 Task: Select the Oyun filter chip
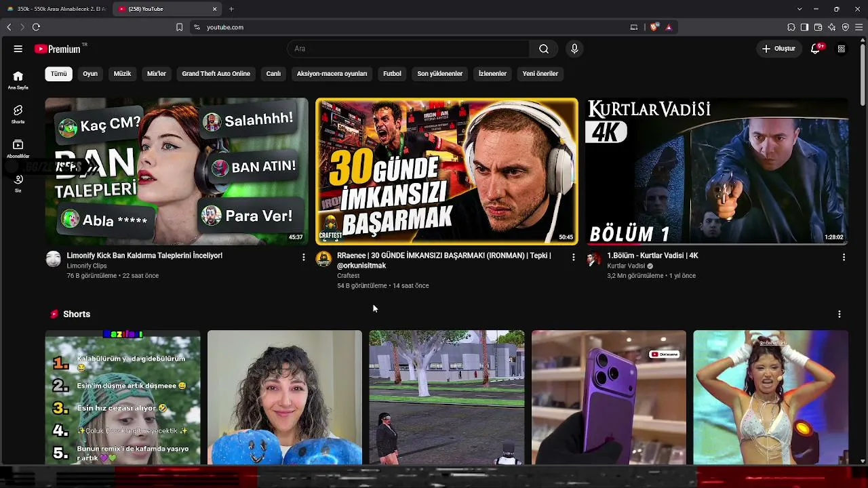click(90, 74)
